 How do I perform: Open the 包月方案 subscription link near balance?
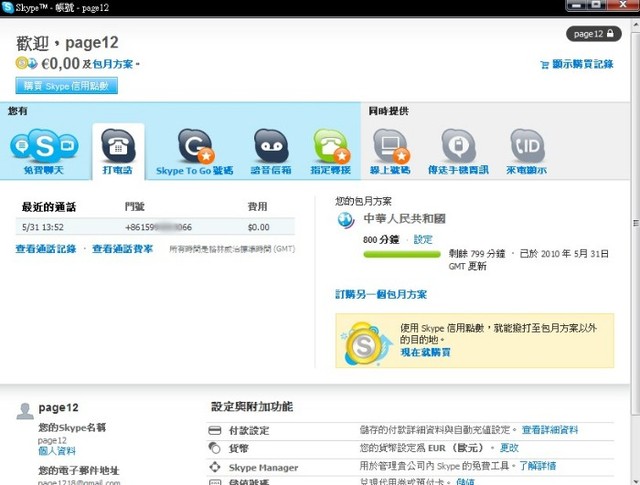click(113, 64)
